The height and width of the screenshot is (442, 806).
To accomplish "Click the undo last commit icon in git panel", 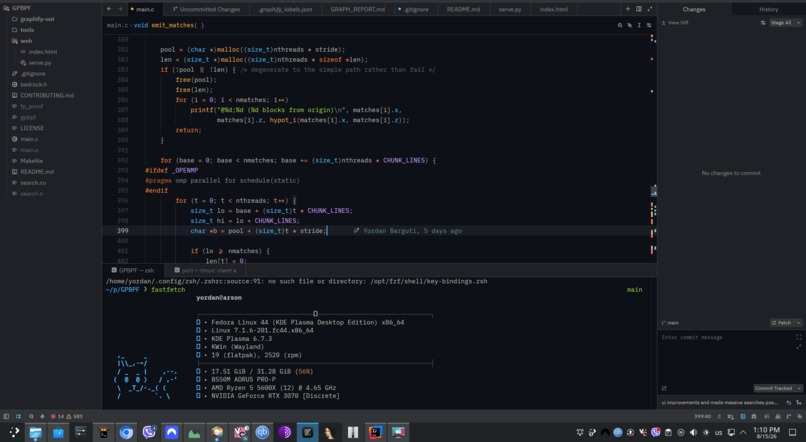I will point(789,402).
